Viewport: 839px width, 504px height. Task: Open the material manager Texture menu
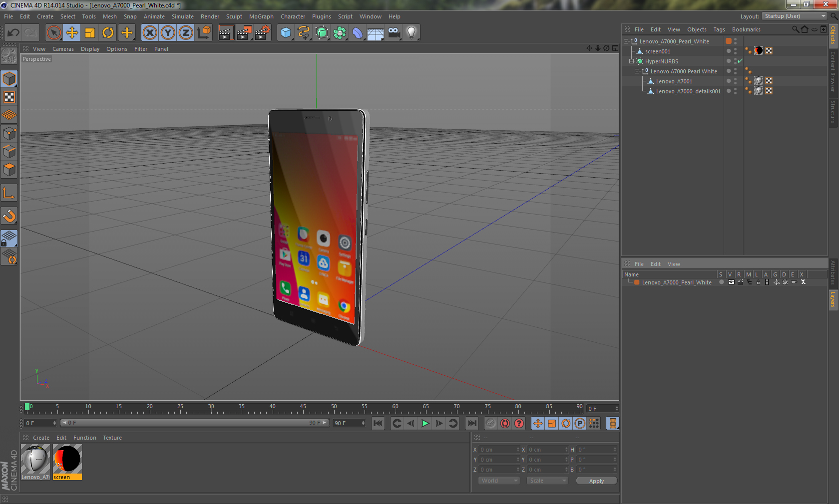(112, 438)
